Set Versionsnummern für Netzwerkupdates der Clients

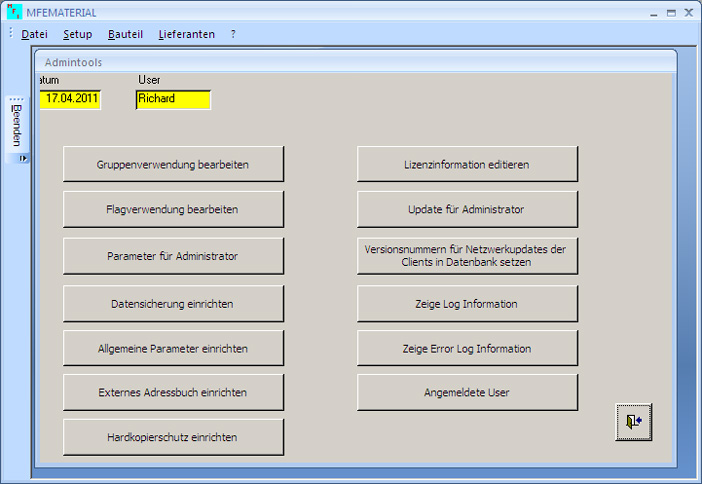coord(467,256)
